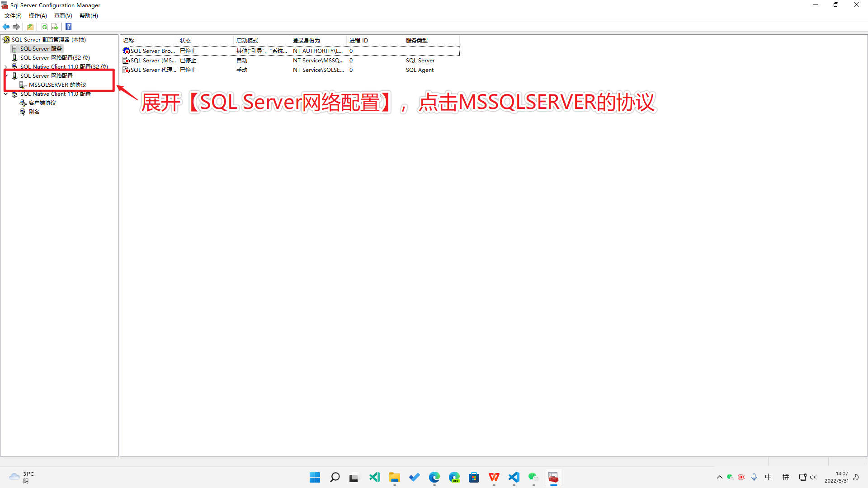Sort by the 名称 column header
This screenshot has height=488, width=868.
(149, 40)
